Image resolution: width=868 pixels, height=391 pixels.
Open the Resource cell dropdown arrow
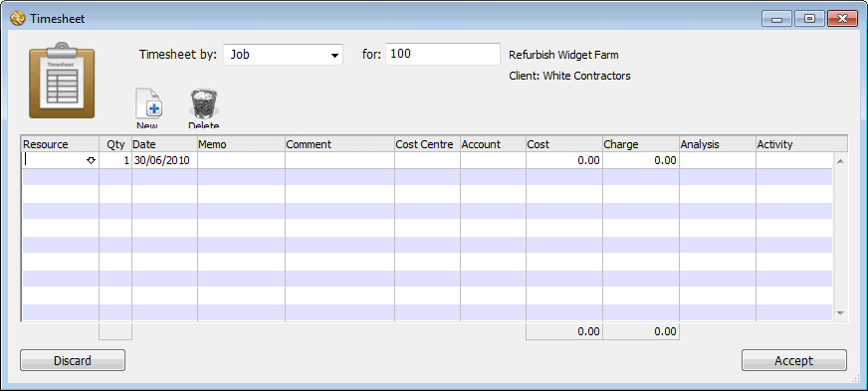(x=92, y=161)
